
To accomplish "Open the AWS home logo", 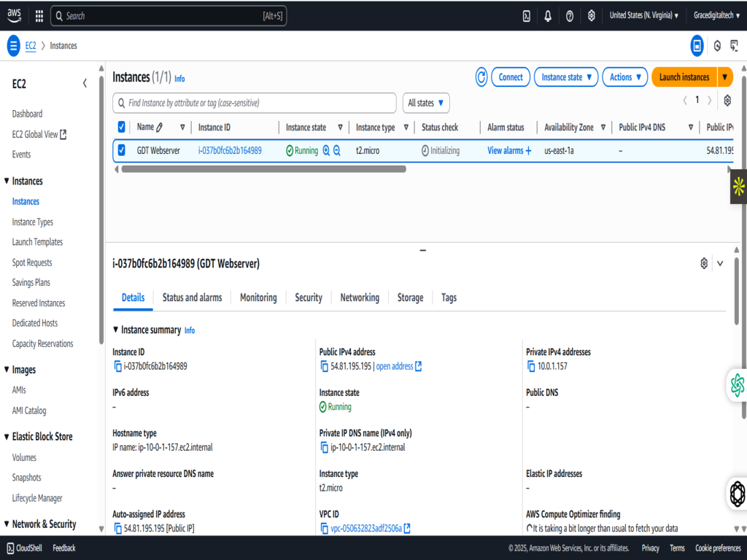I will click(x=15, y=15).
